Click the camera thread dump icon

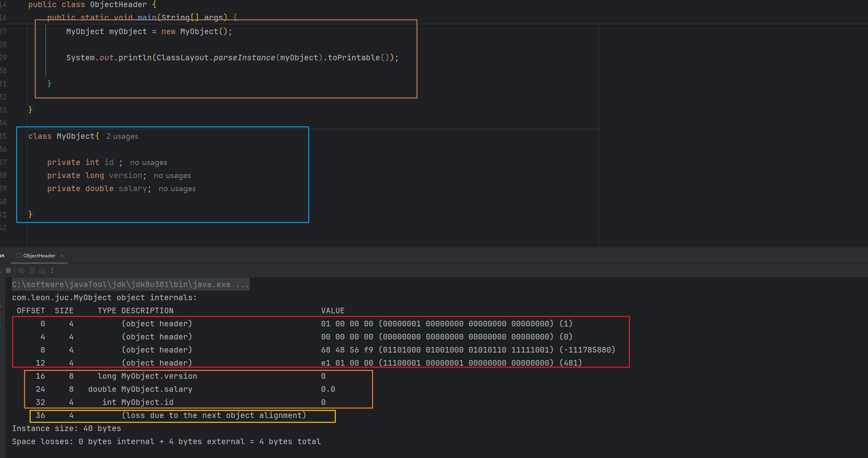coord(21,270)
